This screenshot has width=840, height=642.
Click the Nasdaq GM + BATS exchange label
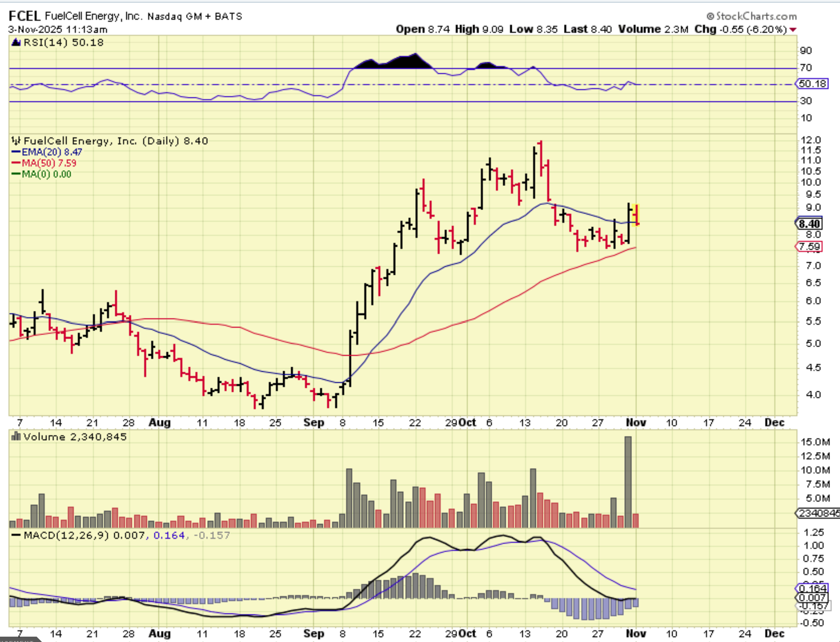(195, 17)
